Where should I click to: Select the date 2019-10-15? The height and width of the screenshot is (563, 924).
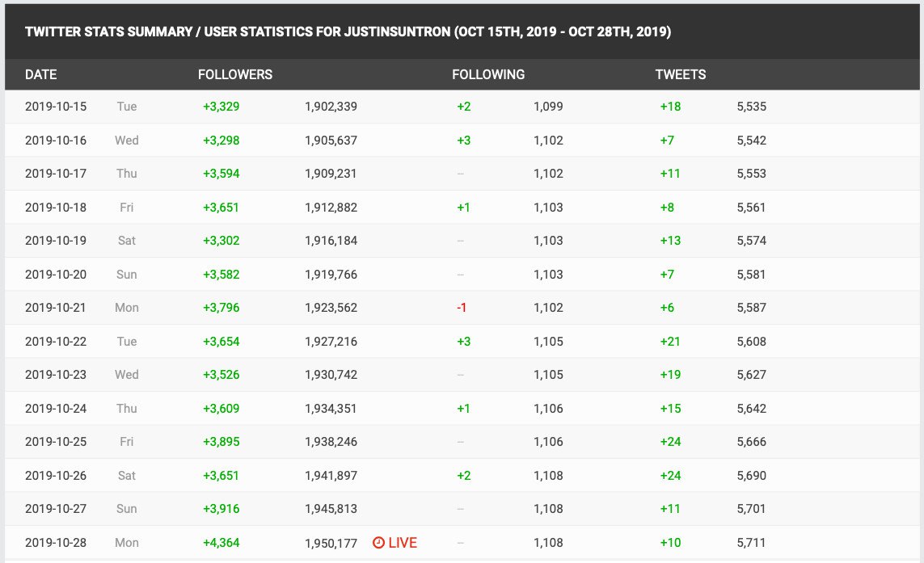pos(56,107)
